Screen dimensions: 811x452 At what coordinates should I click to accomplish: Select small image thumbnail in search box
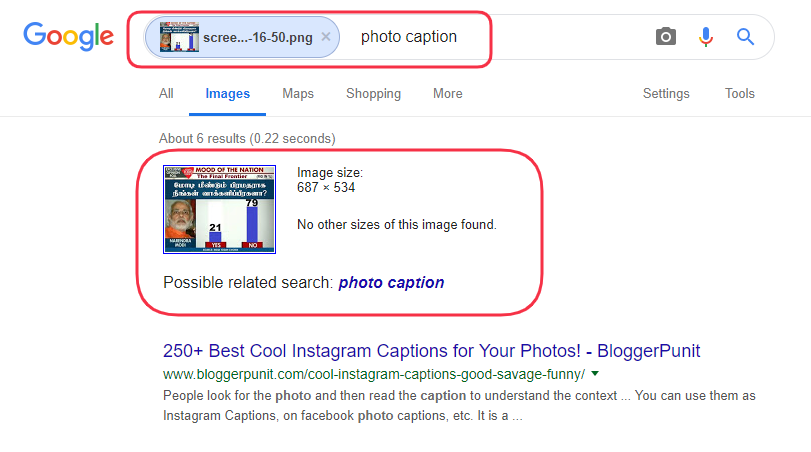(179, 37)
